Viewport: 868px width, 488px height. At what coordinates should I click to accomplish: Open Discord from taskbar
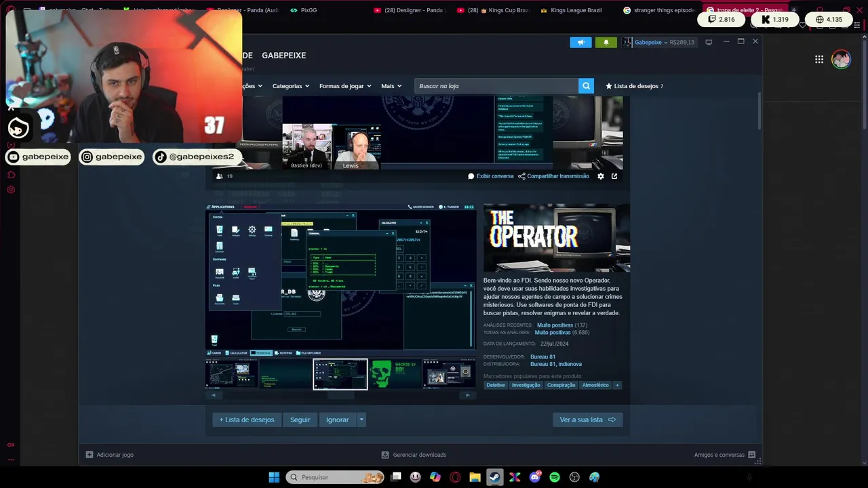534,477
